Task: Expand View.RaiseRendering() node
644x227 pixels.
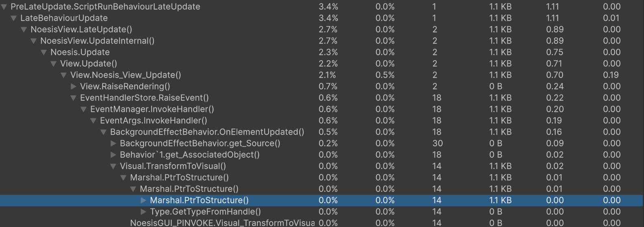Action: (74, 87)
